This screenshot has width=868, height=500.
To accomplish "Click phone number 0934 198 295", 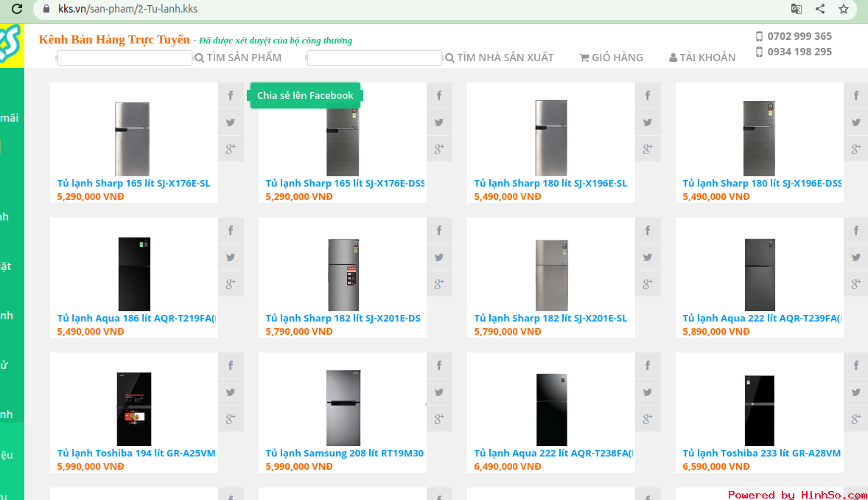I will click(794, 52).
